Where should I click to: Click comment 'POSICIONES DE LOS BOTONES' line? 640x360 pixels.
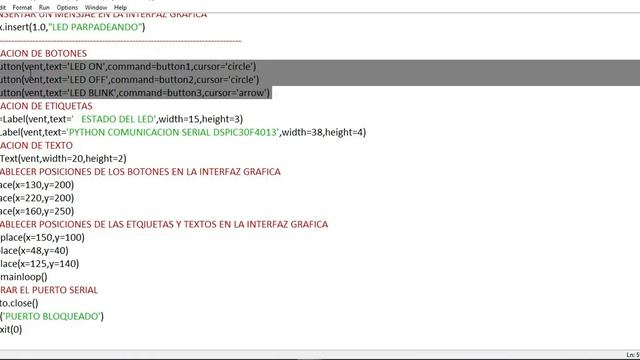pyautogui.click(x=140, y=172)
